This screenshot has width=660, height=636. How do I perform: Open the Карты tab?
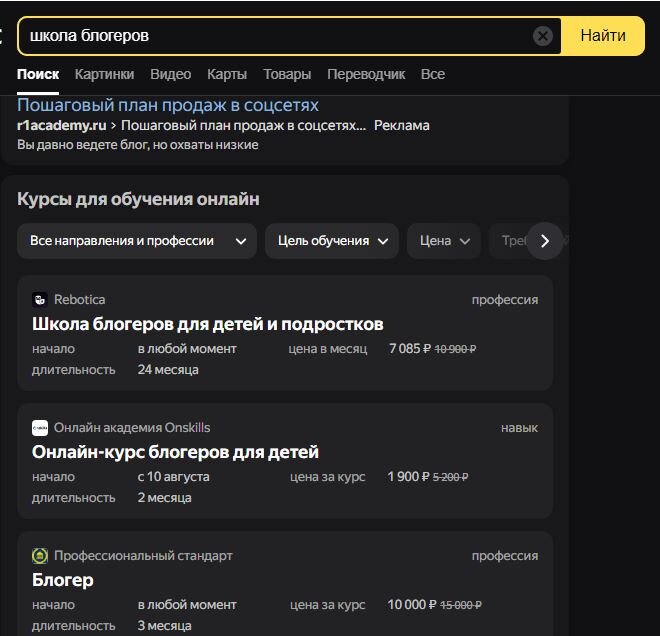click(x=227, y=74)
